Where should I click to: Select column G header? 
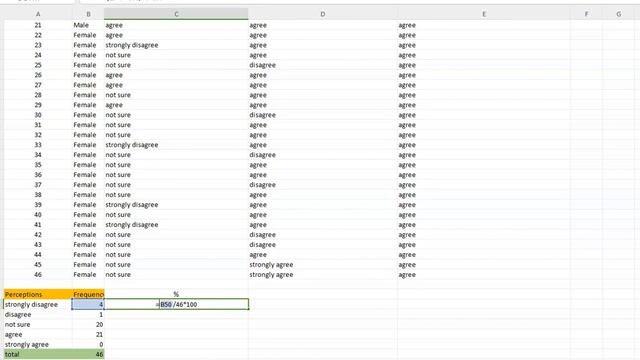pos(618,14)
